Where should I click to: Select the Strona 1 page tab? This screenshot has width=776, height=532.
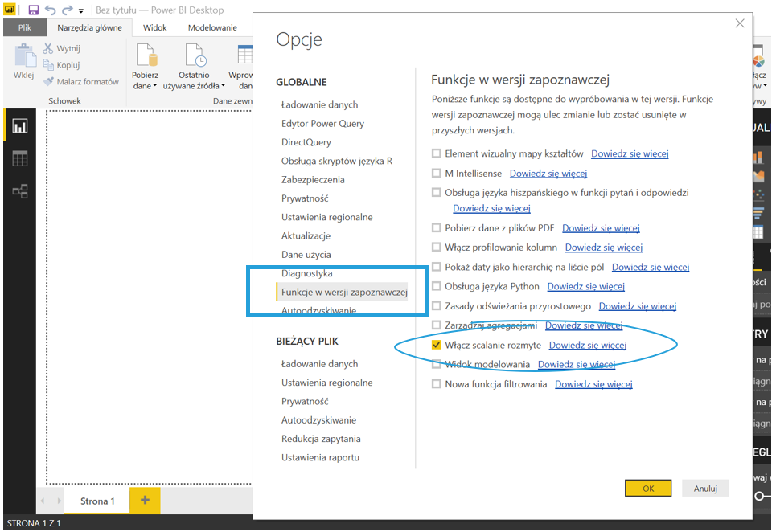[x=97, y=501]
